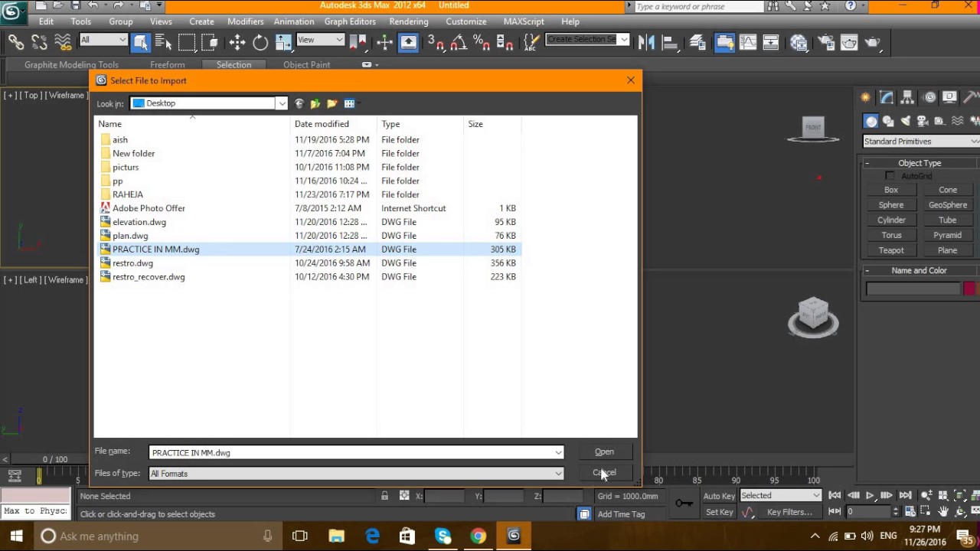980x551 pixels.
Task: Switch to the Freeform ribbon tab
Action: (168, 65)
